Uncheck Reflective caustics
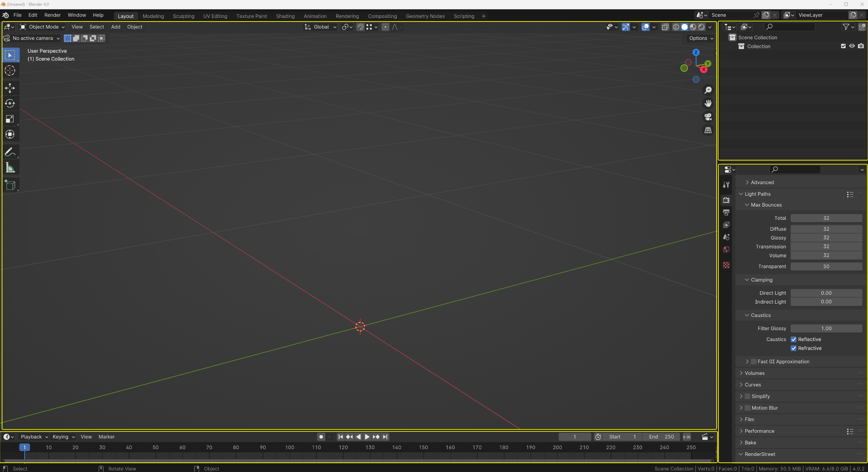The height and width of the screenshot is (472, 868). 794,339
